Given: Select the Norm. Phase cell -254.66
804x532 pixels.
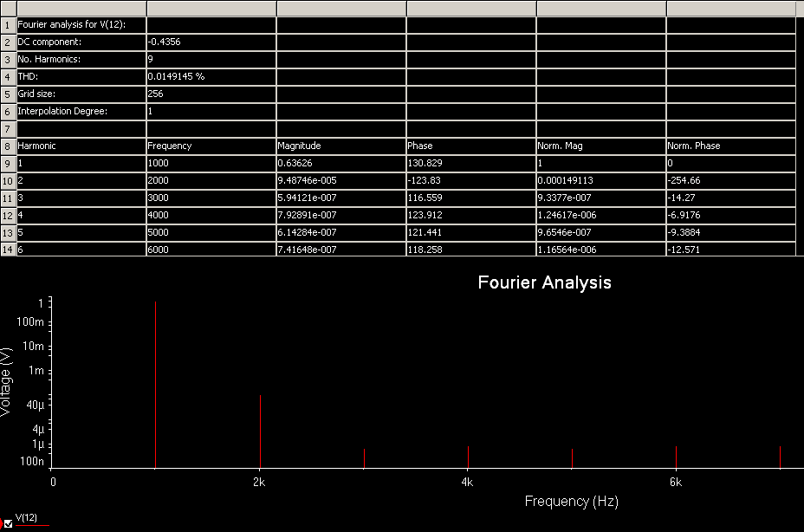Looking at the screenshot, I should 731,180.
